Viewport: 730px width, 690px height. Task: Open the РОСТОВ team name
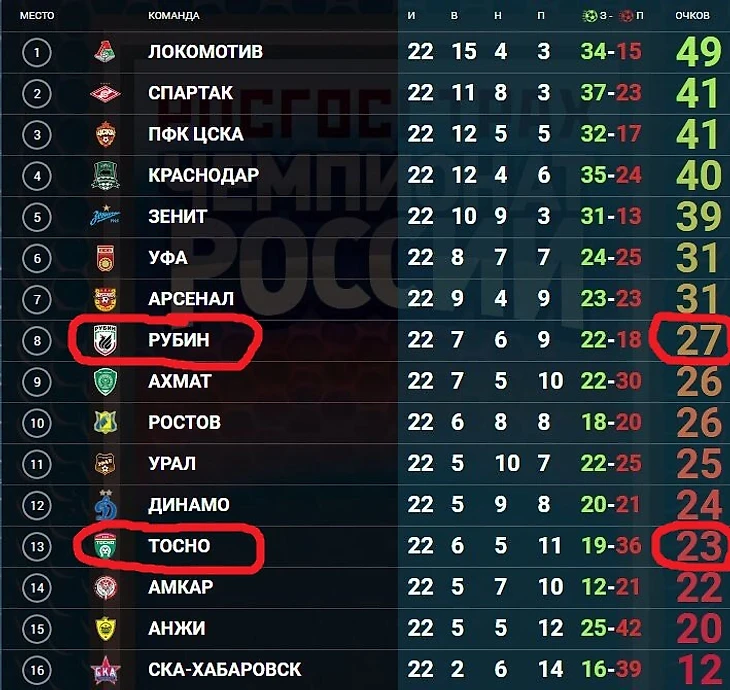pyautogui.click(x=184, y=422)
